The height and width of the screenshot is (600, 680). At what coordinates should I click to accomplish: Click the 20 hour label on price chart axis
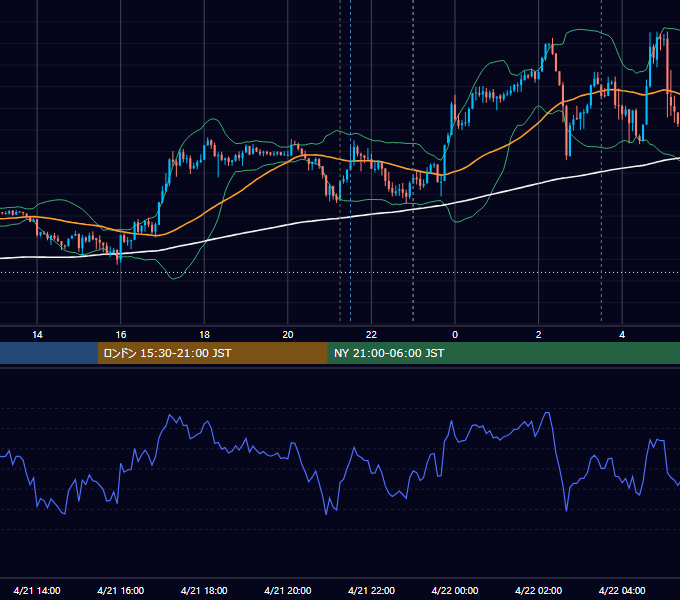pos(288,335)
